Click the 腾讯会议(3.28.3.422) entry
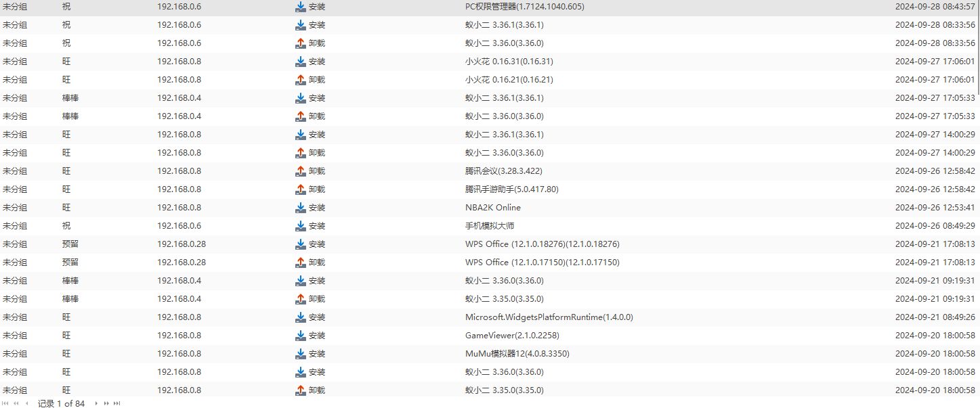The image size is (980, 408). [504, 171]
